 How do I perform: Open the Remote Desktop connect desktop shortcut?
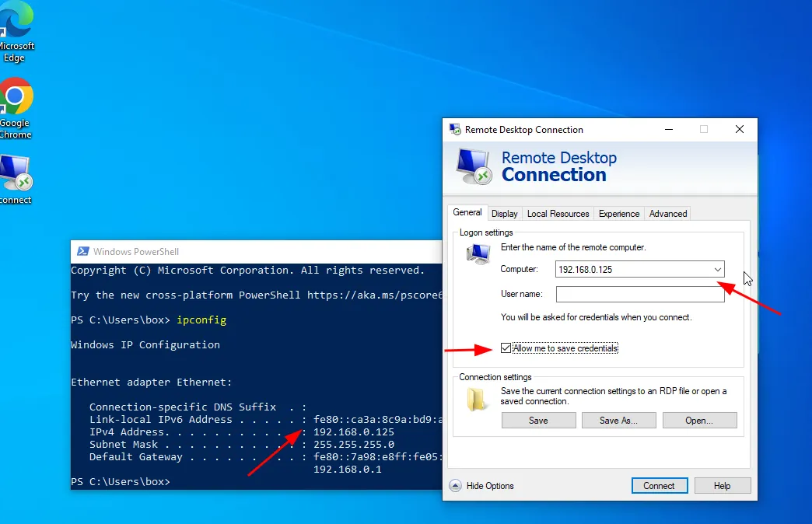[x=14, y=173]
